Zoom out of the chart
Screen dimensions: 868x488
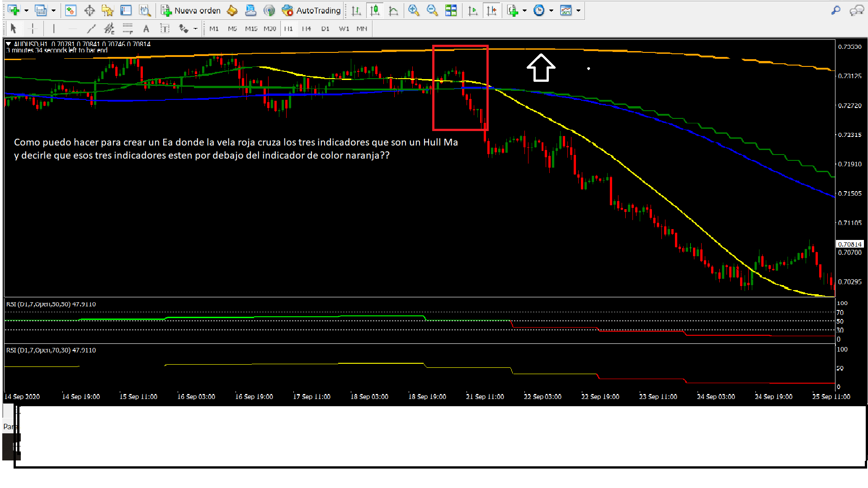point(432,10)
